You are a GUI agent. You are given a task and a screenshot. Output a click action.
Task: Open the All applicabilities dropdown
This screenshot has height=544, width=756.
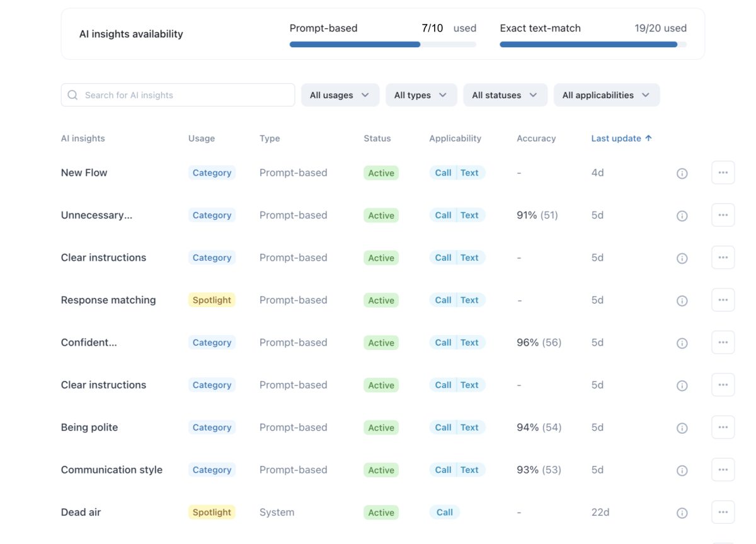coord(607,95)
